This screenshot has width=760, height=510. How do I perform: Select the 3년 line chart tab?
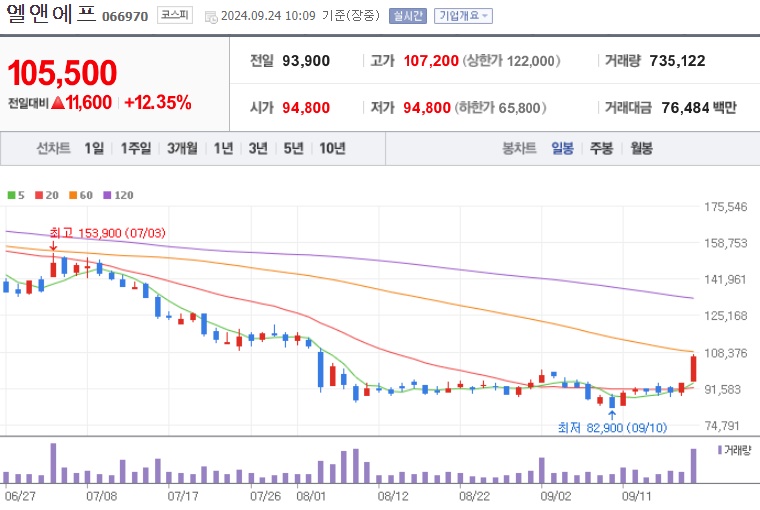(258, 148)
